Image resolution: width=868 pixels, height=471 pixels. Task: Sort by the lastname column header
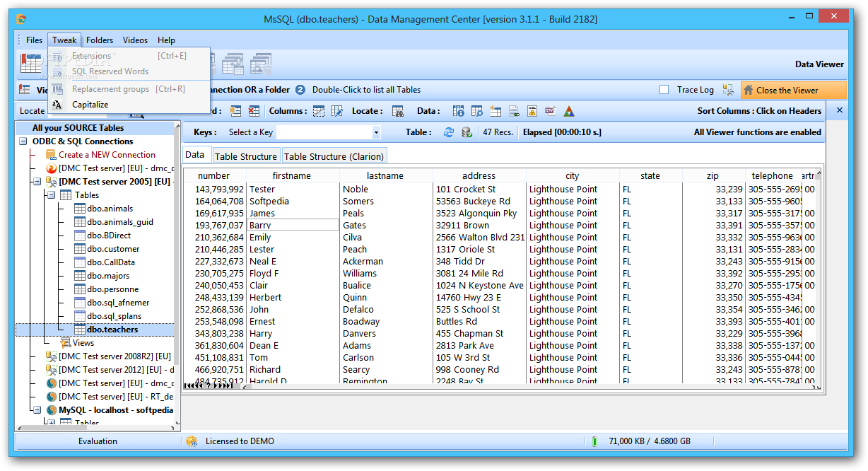tap(385, 176)
